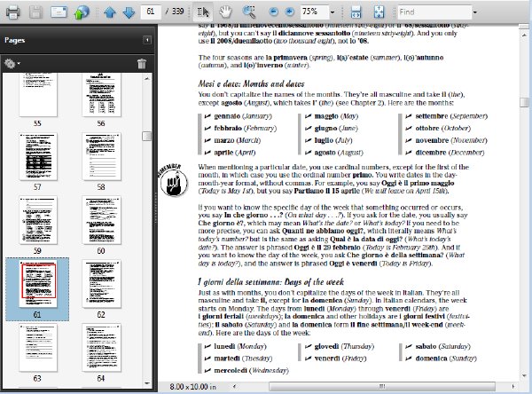
Task: Select page 56 thumbnail
Action: click(x=101, y=95)
